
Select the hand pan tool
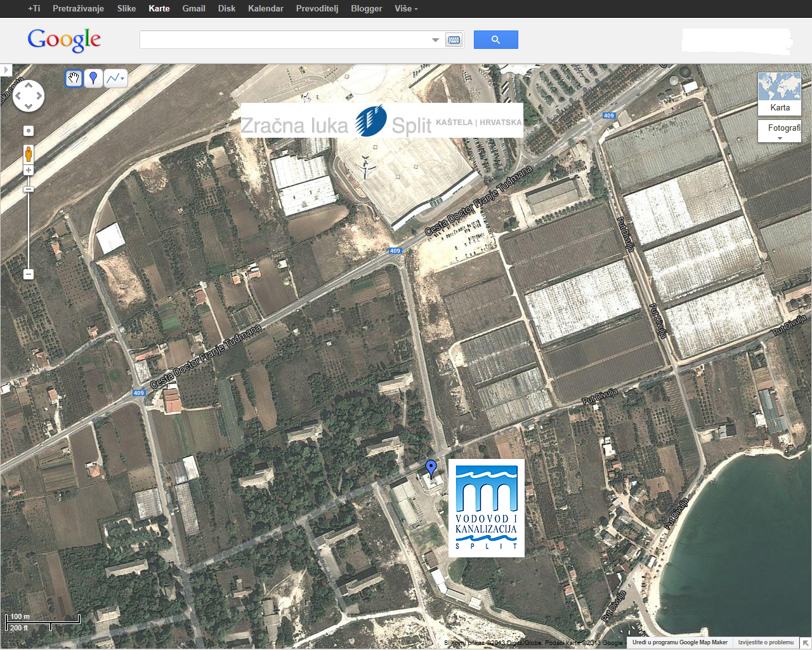click(x=74, y=78)
